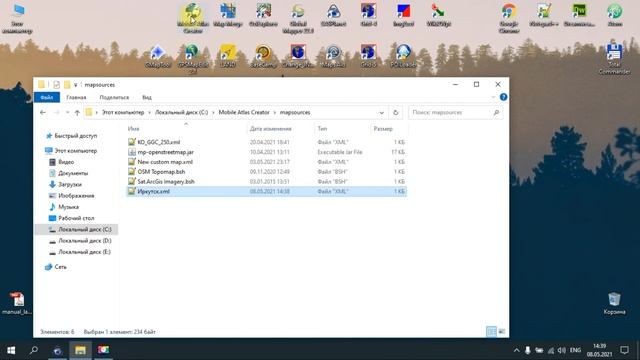
Task: Open the Mobile Atlas Creator desktop shortcut
Action: coord(193,18)
